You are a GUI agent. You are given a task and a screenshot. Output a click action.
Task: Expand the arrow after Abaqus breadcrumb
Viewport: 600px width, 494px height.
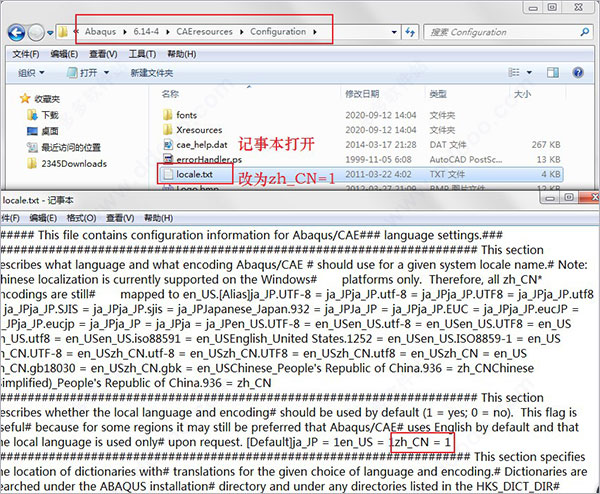(125, 32)
